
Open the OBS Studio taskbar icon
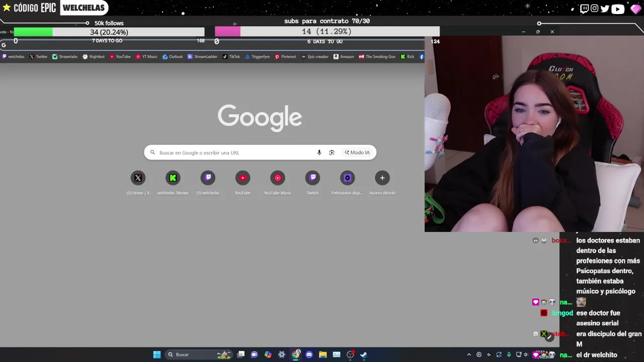click(x=350, y=354)
